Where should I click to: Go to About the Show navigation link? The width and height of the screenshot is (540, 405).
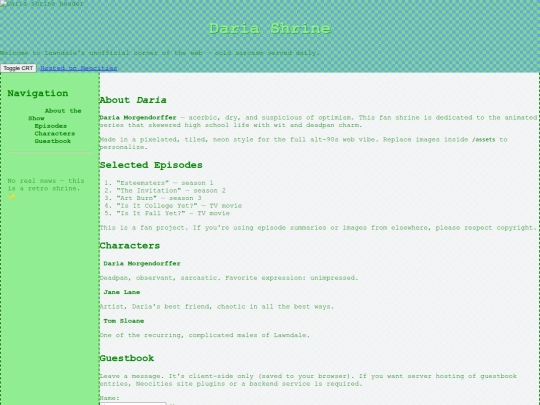[x=55, y=114]
